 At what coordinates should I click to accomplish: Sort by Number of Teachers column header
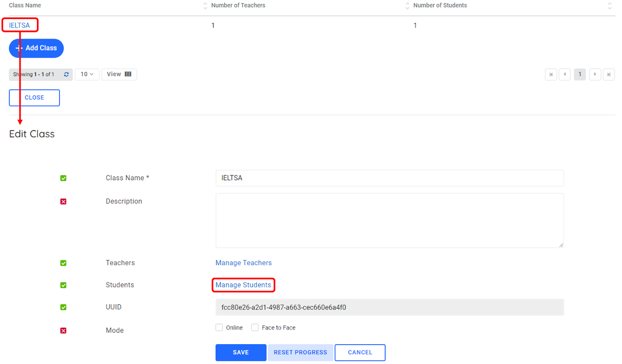point(238,5)
